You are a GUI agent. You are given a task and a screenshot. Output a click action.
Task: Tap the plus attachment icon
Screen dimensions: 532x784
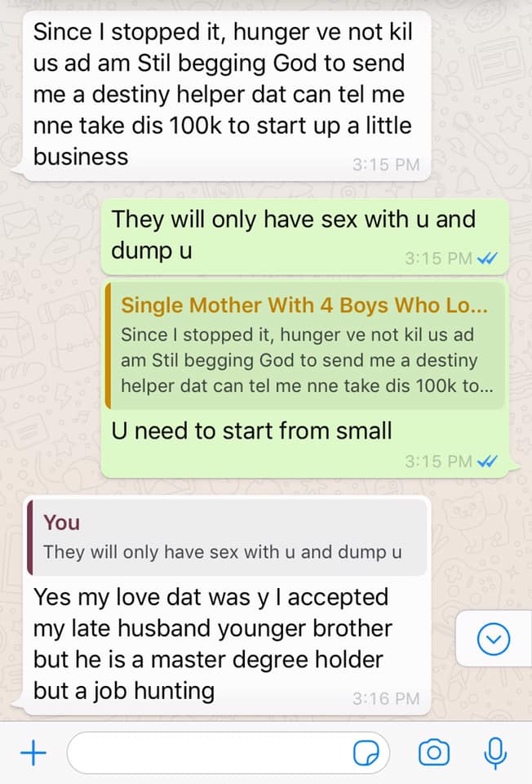point(33,752)
